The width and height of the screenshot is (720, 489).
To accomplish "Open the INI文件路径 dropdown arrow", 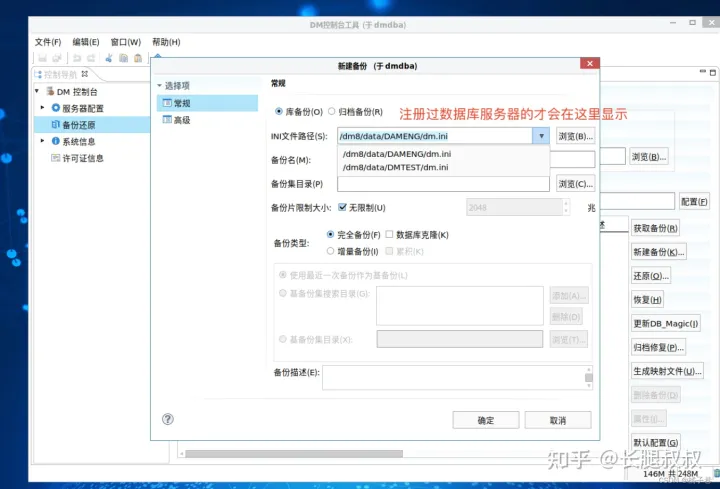I will [541, 136].
